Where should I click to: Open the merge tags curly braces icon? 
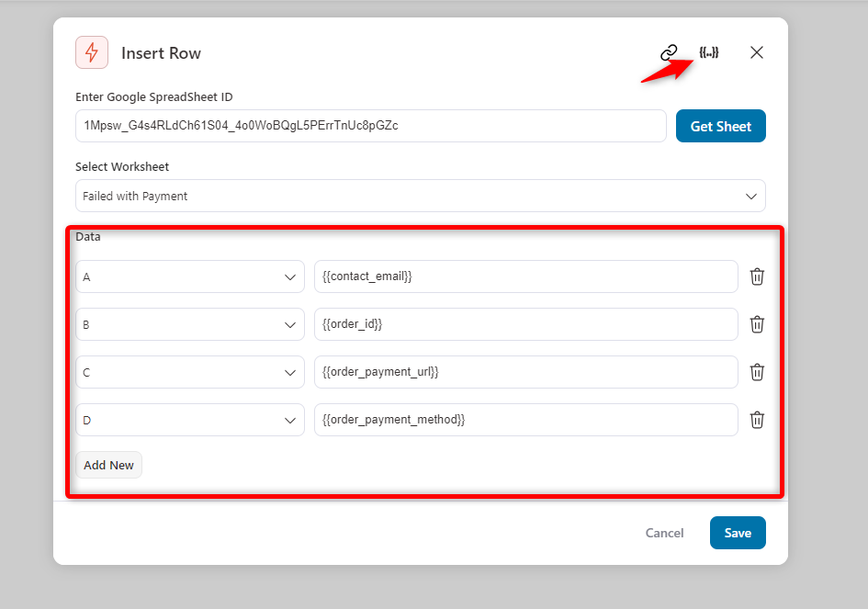(x=708, y=52)
